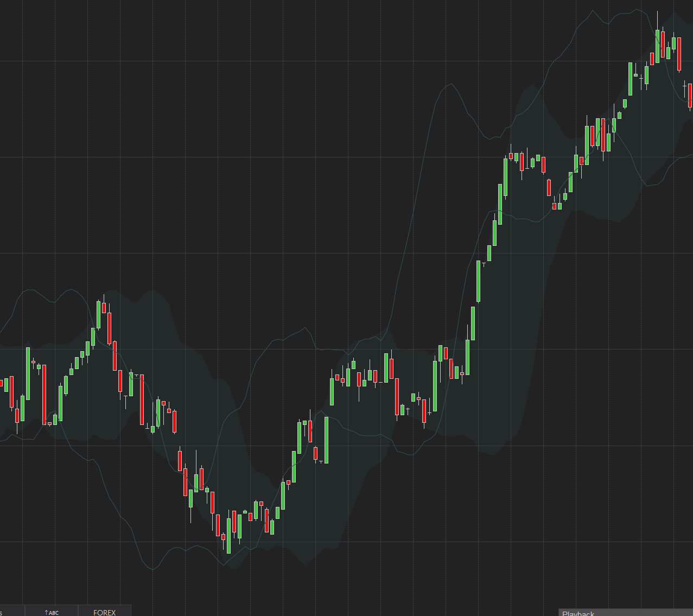Click the up arrow icon beside ABC

pos(46,612)
